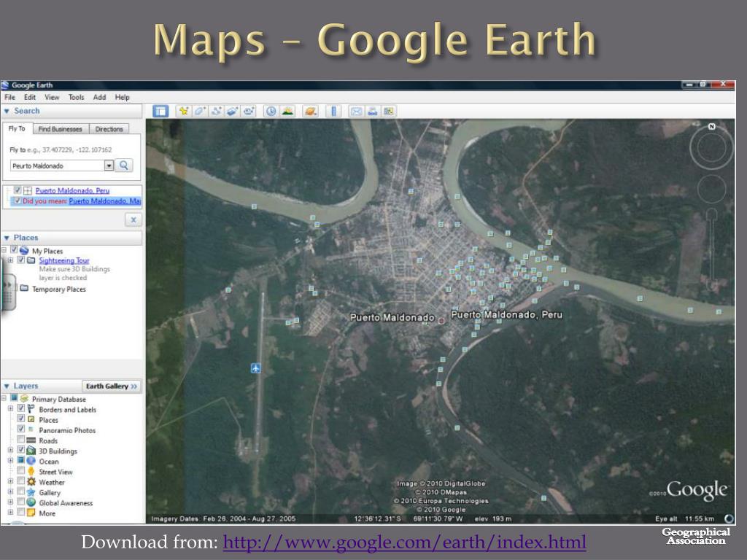Click the Borders and Labels flag icon
The height and width of the screenshot is (560, 747).
click(31, 409)
